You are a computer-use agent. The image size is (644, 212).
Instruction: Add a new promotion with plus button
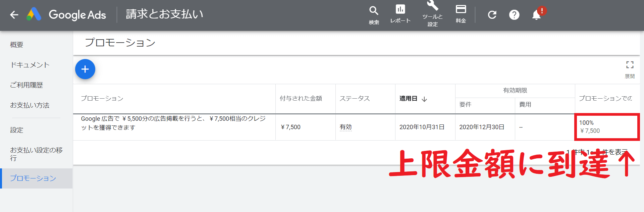85,69
